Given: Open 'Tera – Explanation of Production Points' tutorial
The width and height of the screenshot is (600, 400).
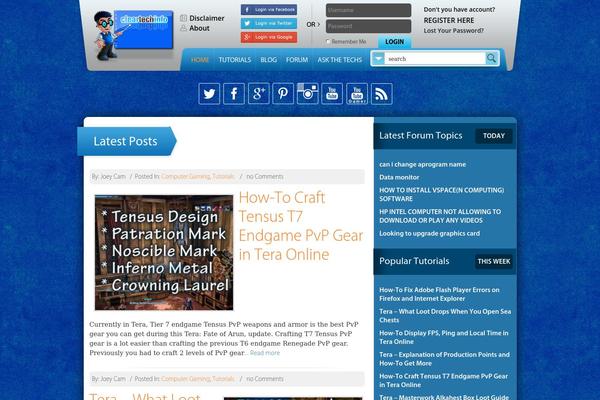Looking at the screenshot, I should (x=444, y=359).
